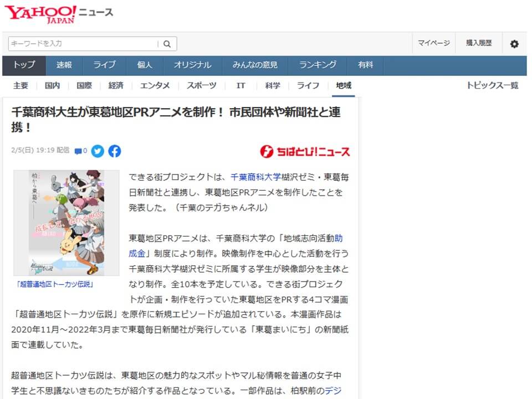Click the 千葉商科大学 hyperlink in article

tap(255, 177)
